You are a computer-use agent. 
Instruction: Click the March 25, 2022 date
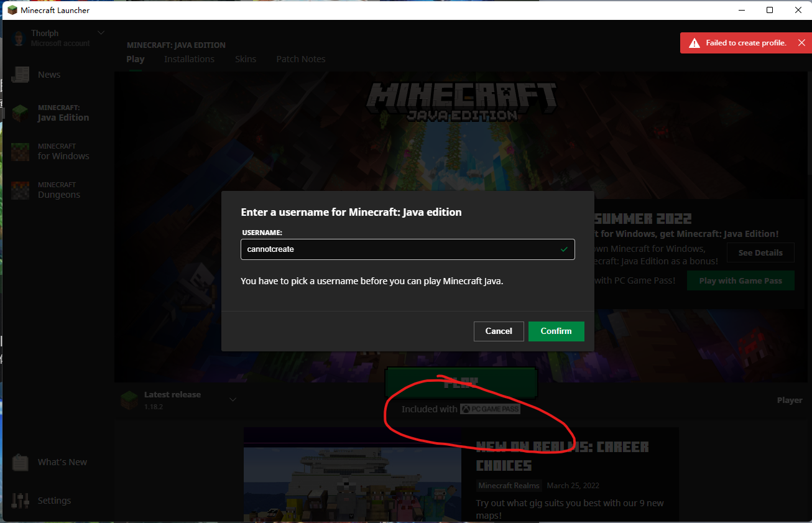(x=573, y=486)
